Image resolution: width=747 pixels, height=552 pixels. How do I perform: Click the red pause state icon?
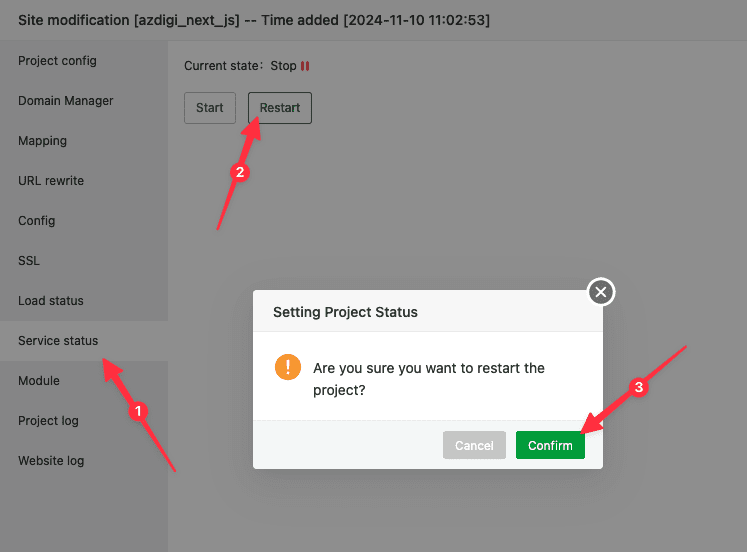(x=305, y=66)
